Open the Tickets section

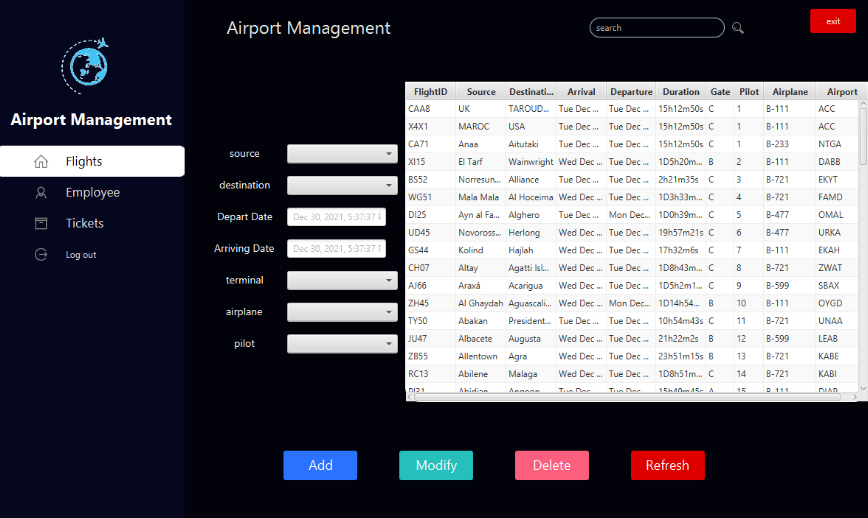(85, 224)
